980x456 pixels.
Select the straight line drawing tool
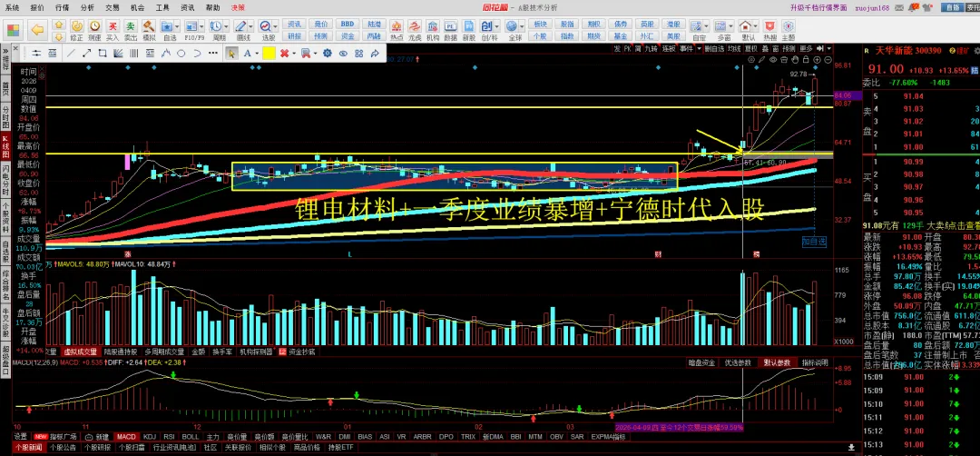click(71, 54)
